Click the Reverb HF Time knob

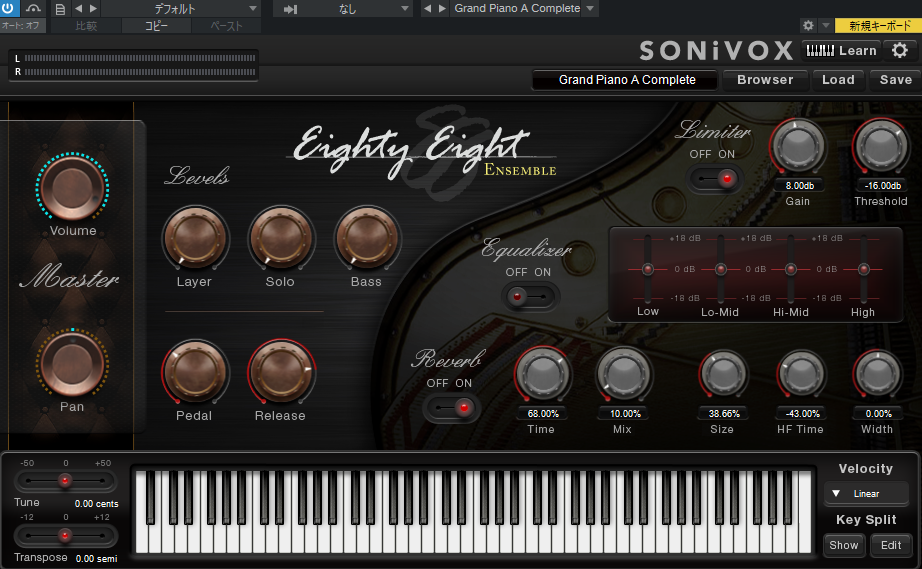pyautogui.click(x=801, y=374)
